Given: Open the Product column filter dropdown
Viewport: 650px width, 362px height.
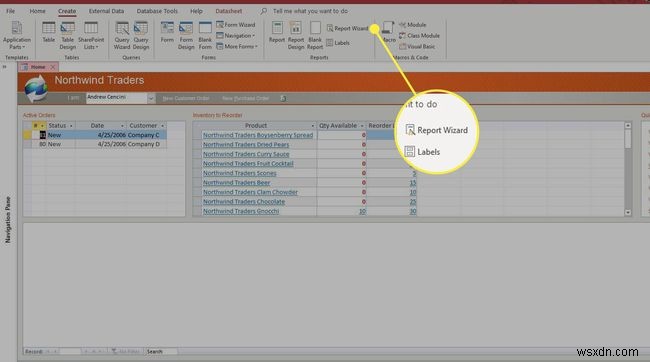Looking at the screenshot, I should coord(313,126).
